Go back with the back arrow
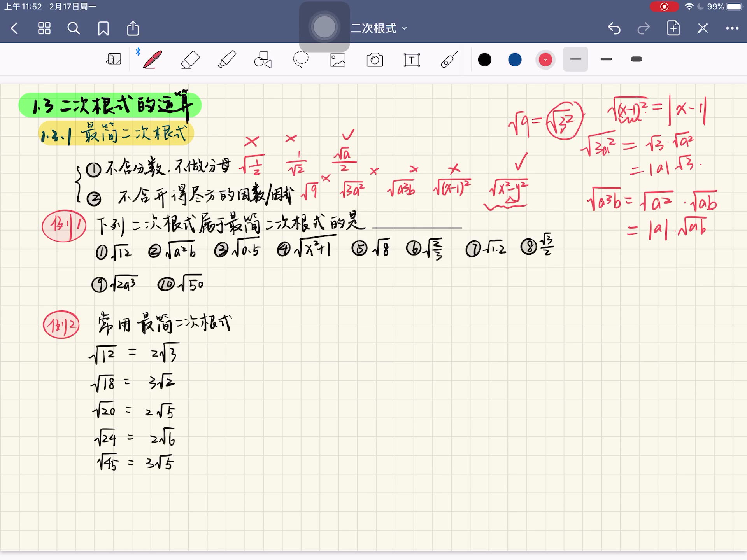Image resolution: width=747 pixels, height=560 pixels. coord(14,28)
